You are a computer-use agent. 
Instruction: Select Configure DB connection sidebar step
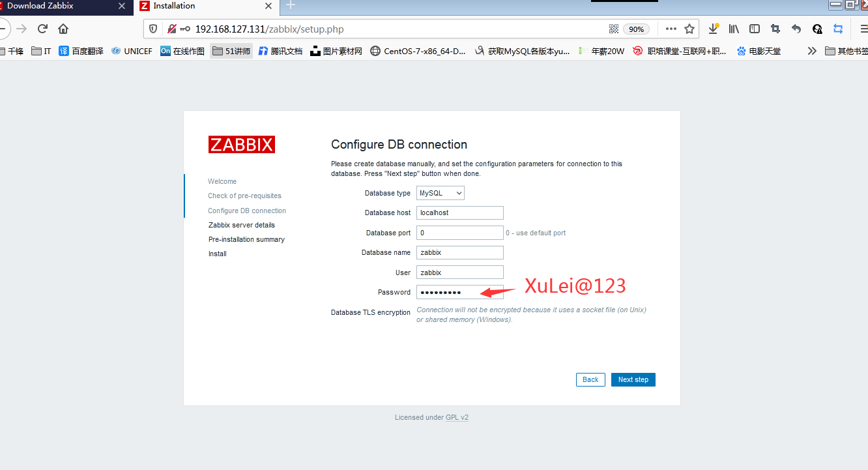coord(247,211)
